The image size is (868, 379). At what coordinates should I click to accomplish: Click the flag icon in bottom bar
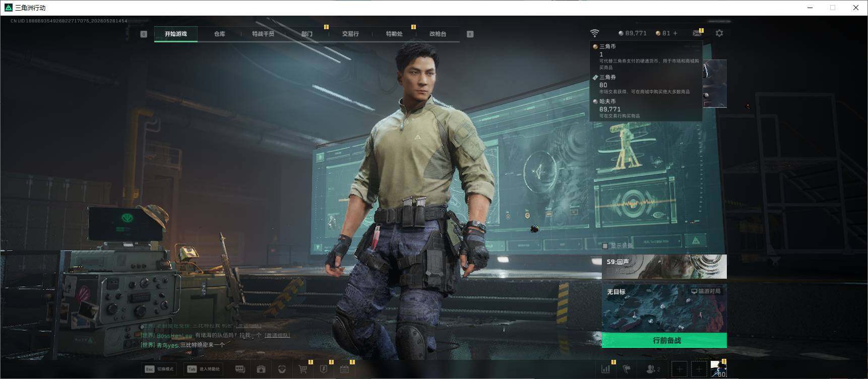click(627, 369)
